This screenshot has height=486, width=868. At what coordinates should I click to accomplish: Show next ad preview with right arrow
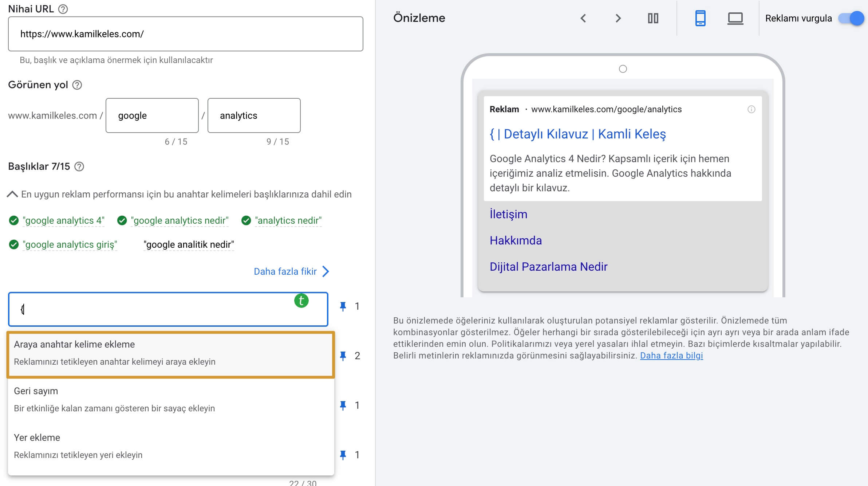(x=618, y=18)
